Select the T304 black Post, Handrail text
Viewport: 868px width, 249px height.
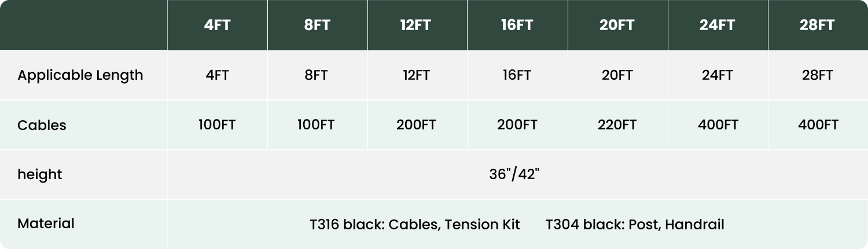tap(635, 224)
